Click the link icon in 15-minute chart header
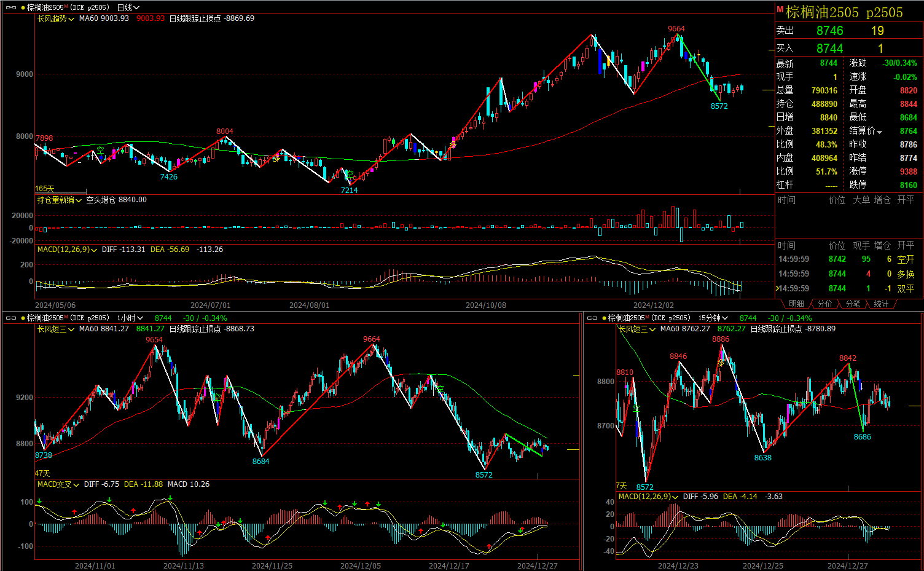 [592, 318]
